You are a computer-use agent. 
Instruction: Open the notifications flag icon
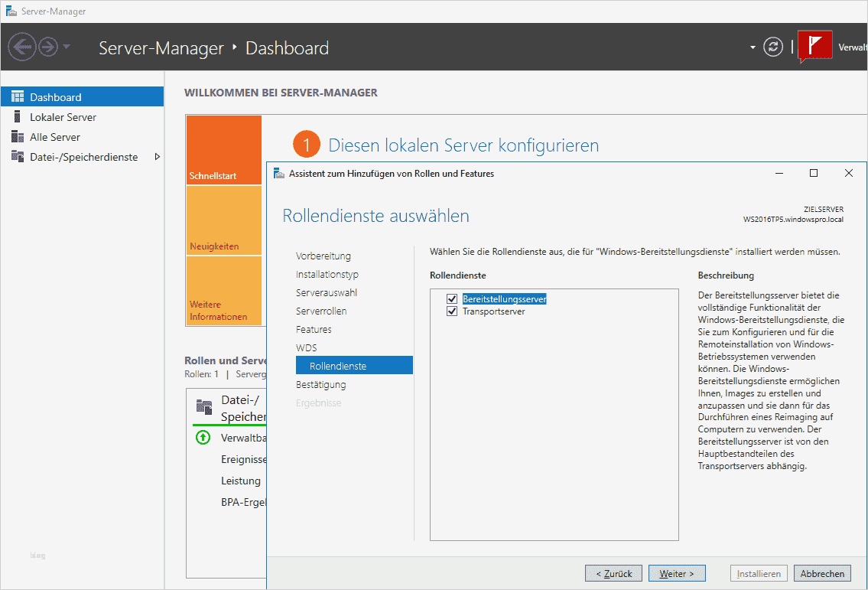click(x=815, y=46)
